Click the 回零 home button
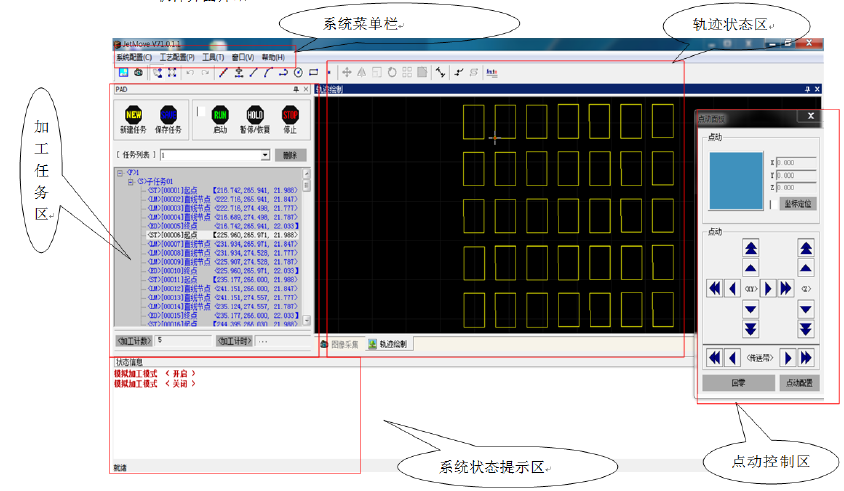844x491 pixels. coord(738,383)
